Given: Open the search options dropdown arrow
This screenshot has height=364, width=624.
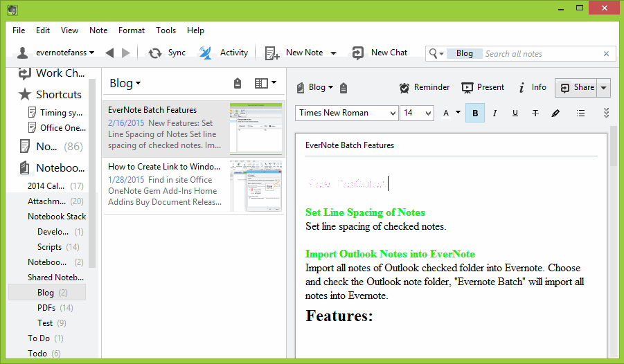Looking at the screenshot, I should pos(441,54).
